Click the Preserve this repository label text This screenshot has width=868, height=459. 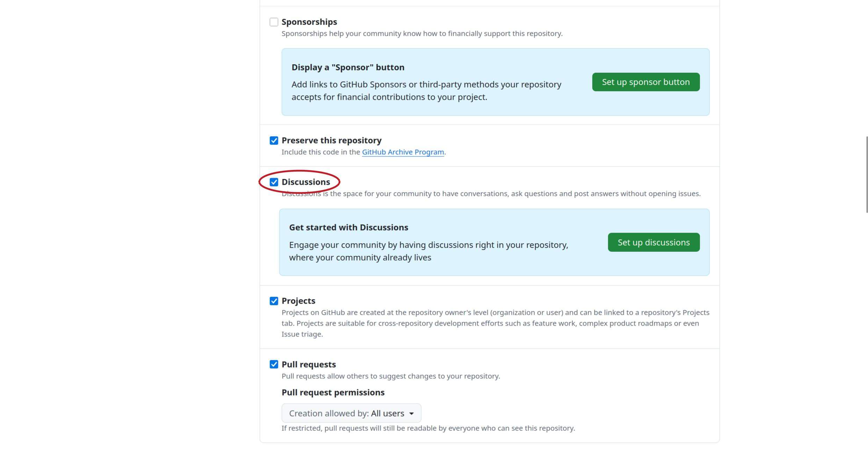point(331,141)
